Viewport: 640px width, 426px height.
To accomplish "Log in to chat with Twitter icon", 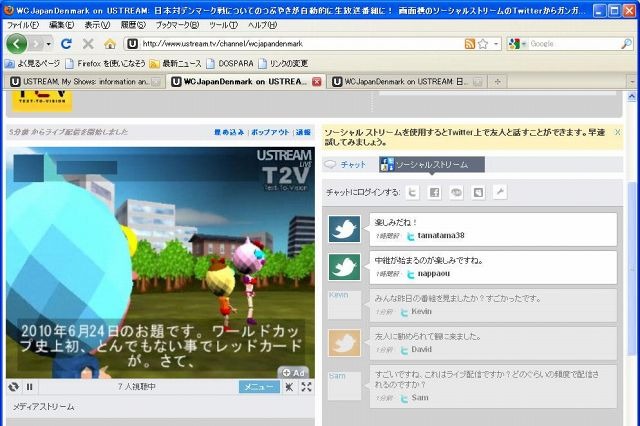I will click(412, 192).
